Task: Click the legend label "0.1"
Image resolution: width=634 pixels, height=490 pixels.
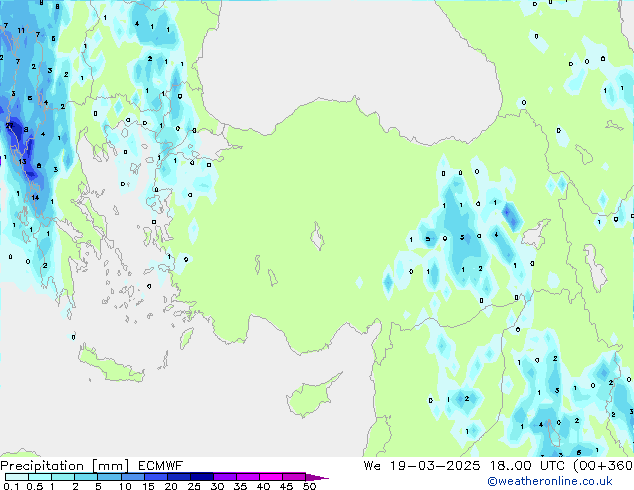Action: tap(11, 486)
